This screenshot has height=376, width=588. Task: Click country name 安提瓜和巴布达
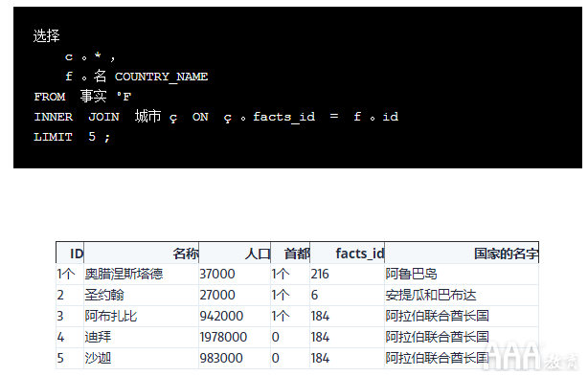click(x=431, y=295)
